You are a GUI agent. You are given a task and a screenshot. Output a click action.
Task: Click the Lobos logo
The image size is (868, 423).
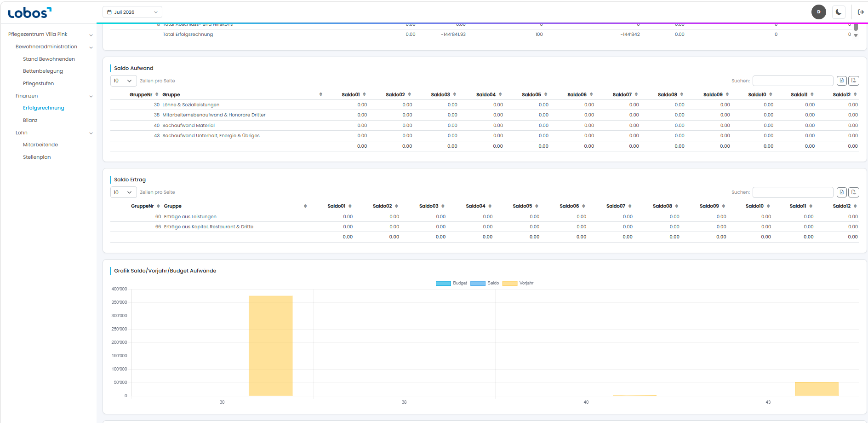click(x=30, y=12)
